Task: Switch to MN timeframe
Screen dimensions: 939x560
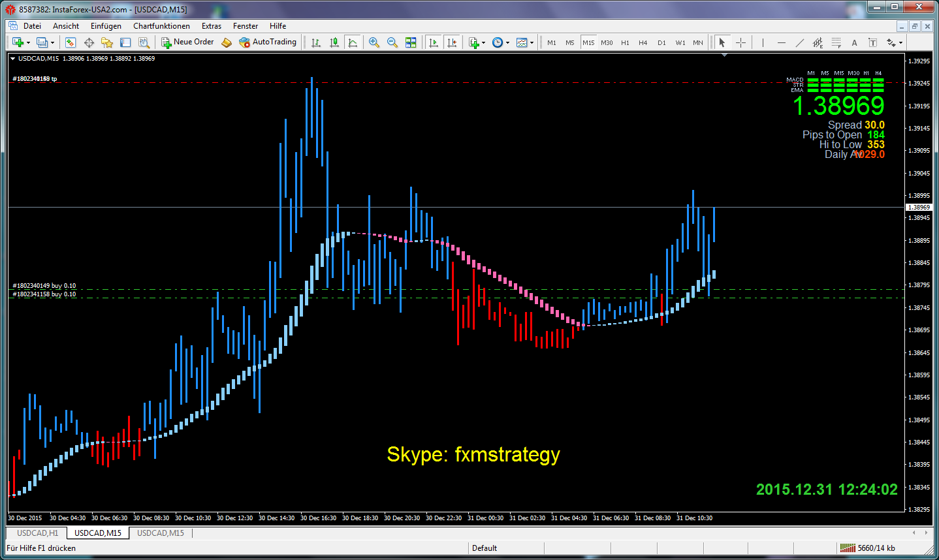Action: click(698, 42)
